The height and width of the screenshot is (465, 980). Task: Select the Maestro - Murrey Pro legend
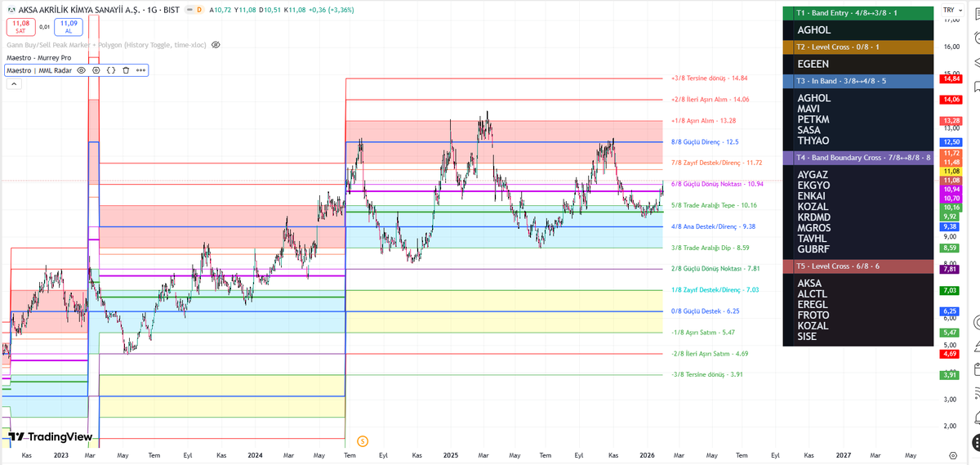click(38, 58)
